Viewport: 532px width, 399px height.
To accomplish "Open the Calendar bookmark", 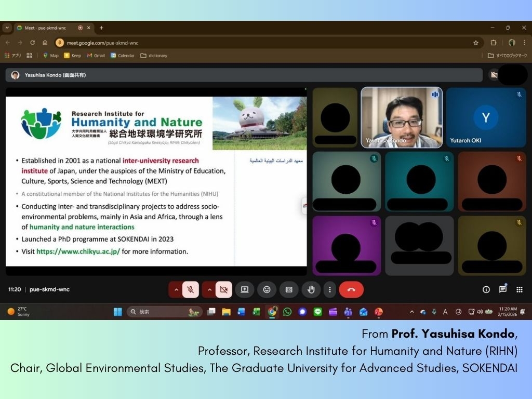I will coord(122,56).
